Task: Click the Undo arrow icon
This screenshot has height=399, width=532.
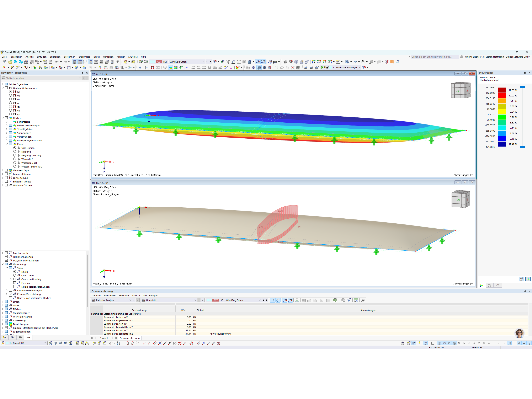Action: pos(57,62)
